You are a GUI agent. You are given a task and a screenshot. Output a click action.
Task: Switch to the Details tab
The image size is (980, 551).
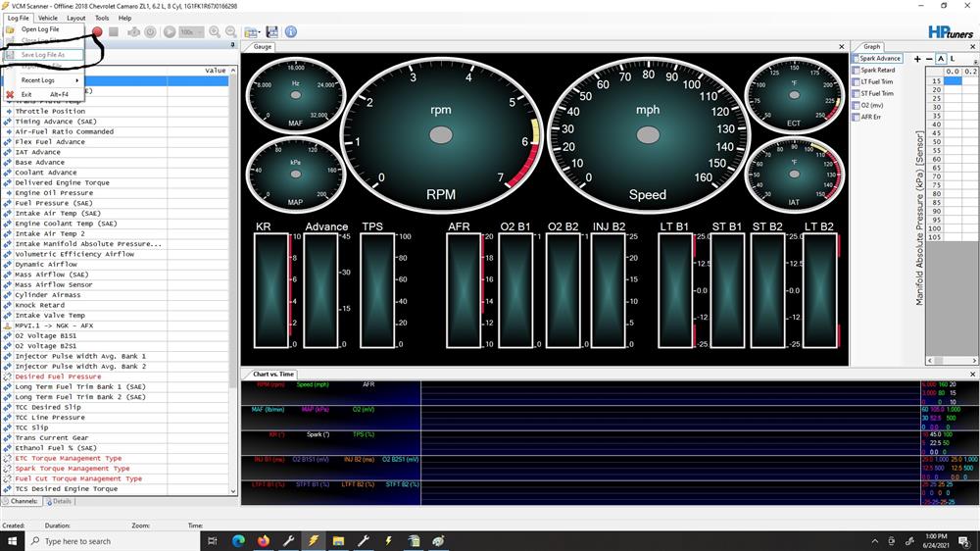click(x=60, y=501)
